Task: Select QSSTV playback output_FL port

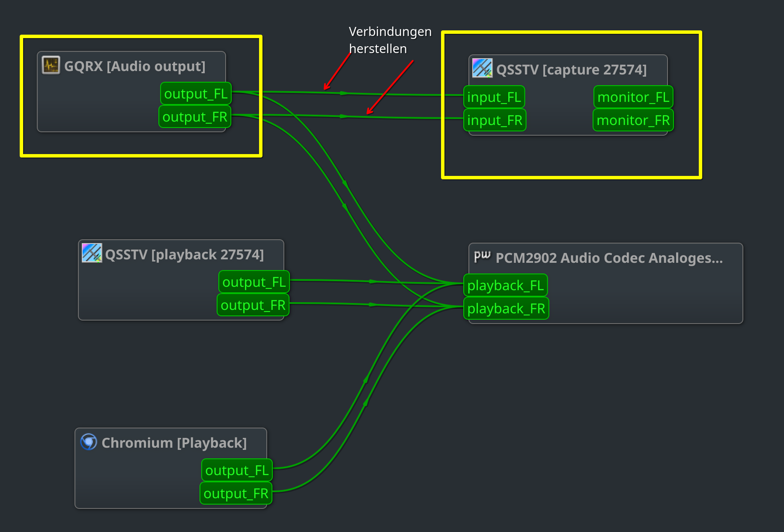Action: pyautogui.click(x=254, y=282)
